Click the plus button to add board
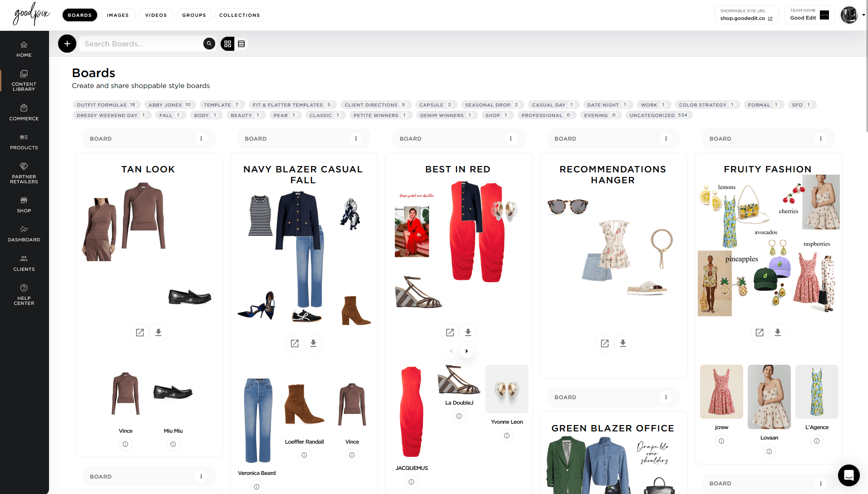 click(67, 44)
